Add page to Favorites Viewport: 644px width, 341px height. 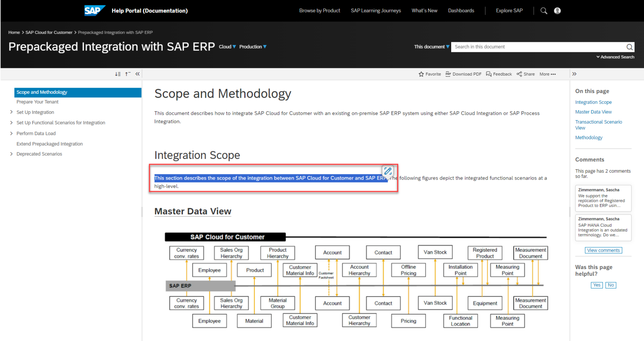point(430,74)
